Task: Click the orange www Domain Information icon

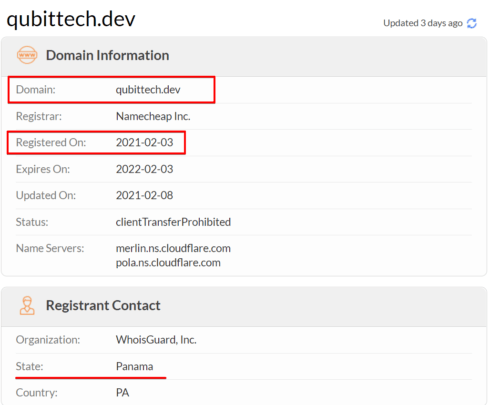Action: (27, 55)
